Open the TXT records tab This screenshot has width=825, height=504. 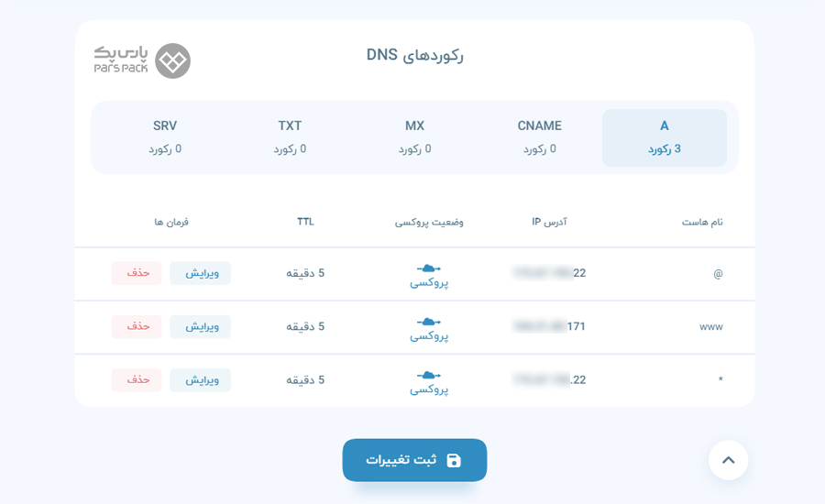click(x=290, y=137)
